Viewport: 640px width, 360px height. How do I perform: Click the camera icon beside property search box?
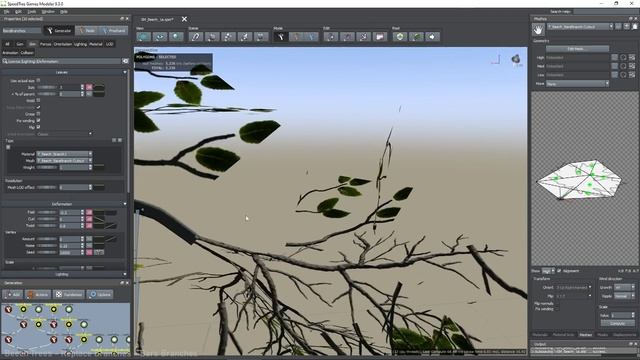tap(125, 61)
